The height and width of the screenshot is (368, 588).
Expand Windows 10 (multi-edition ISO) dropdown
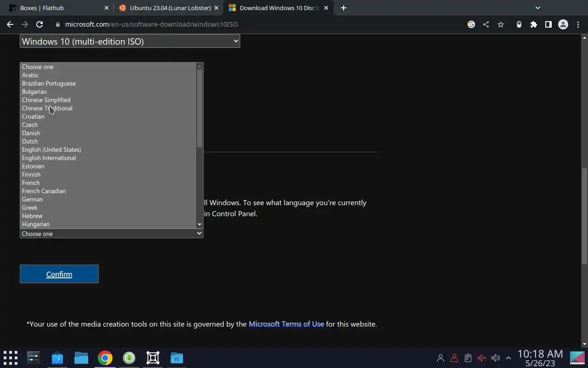[x=130, y=41]
